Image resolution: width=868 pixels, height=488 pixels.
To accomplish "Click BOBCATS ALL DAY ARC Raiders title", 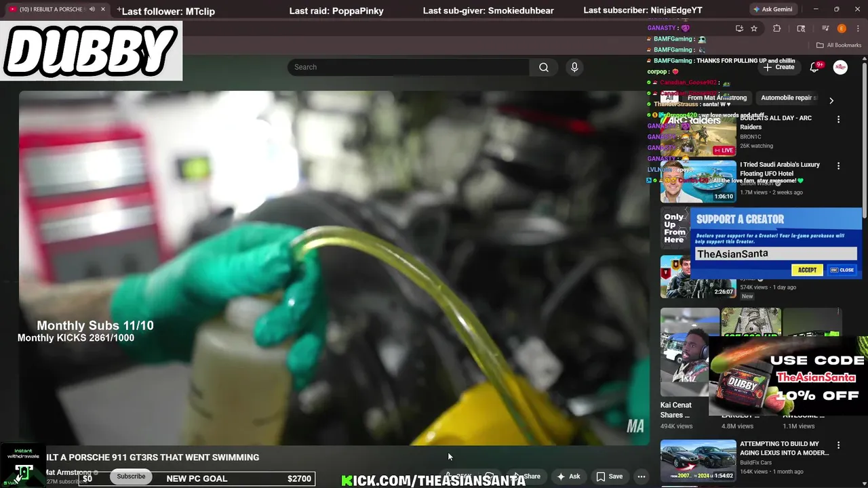I will click(x=776, y=122).
